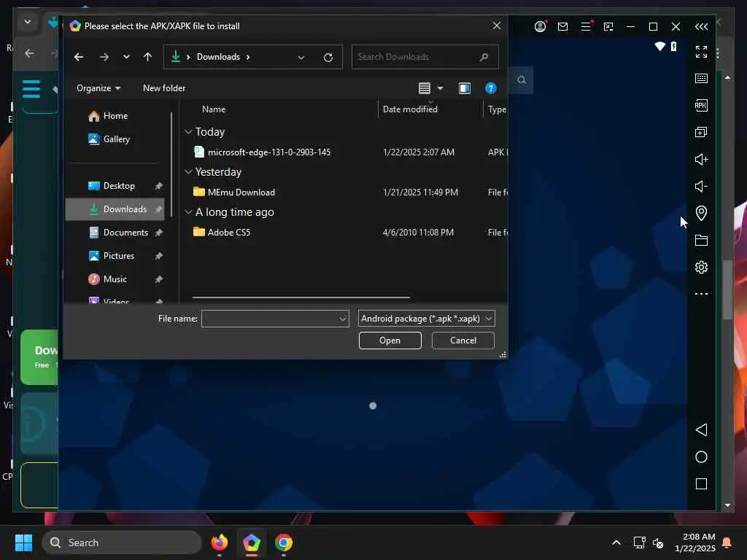Open MEmu mail messages icon
Viewport: 747px width, 560px height.
click(x=562, y=27)
